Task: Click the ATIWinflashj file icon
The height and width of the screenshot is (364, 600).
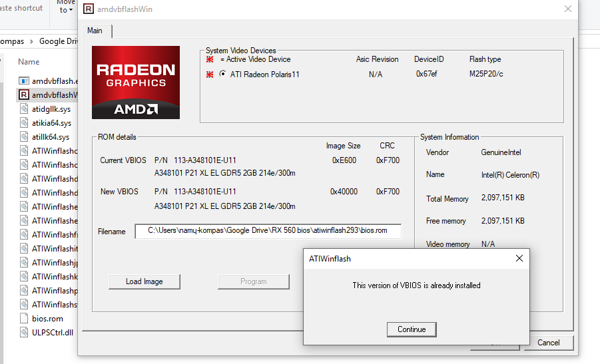Action: [x=24, y=262]
